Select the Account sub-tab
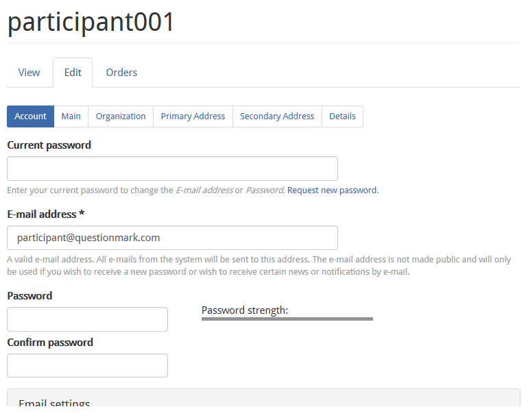Screen dimensions: 528x420 coord(30,116)
